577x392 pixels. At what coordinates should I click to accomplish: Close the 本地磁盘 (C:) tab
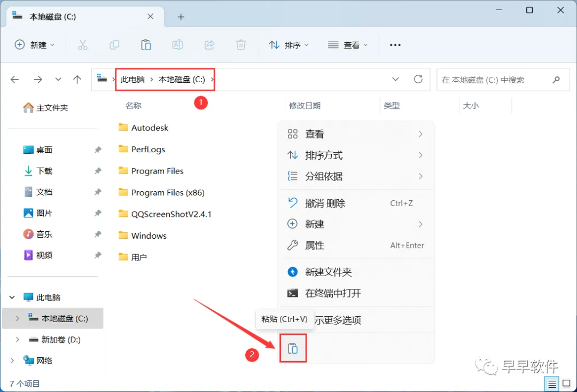150,17
